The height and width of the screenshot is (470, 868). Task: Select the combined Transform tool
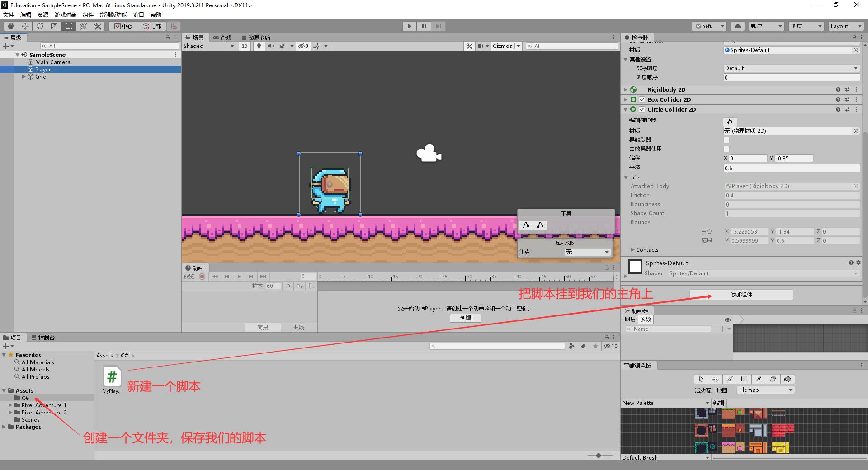click(83, 26)
